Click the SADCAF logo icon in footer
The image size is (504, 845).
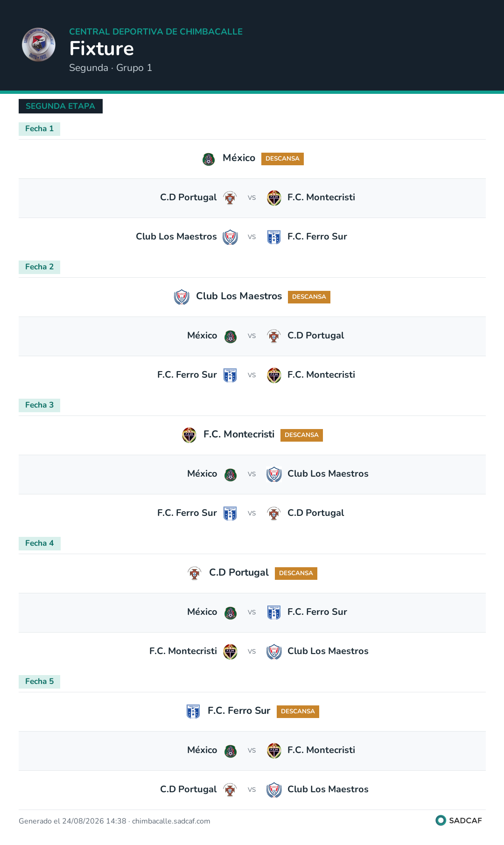point(441,820)
